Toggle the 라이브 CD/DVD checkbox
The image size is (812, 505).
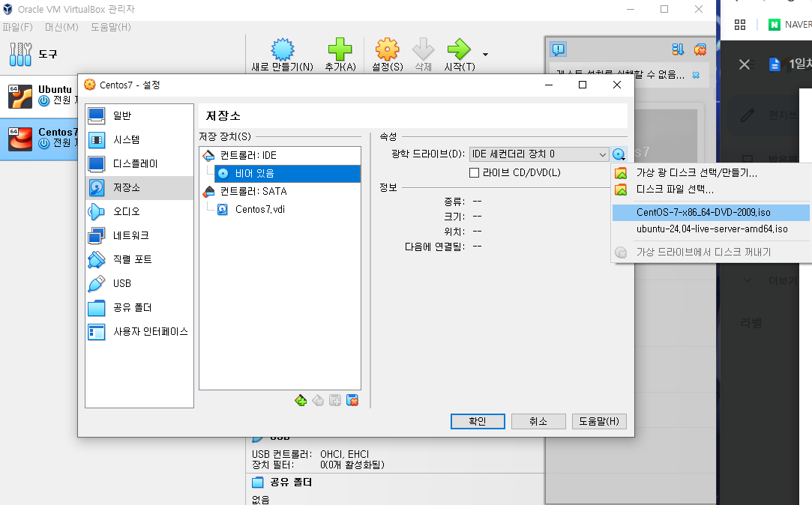[474, 173]
